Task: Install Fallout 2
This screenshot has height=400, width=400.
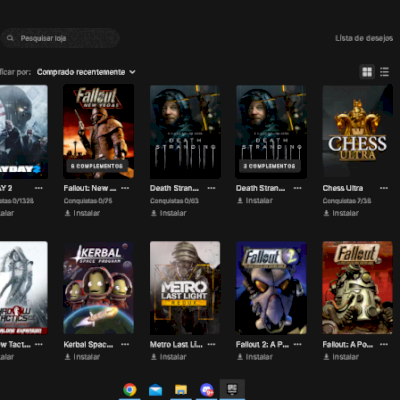Action: [x=255, y=357]
